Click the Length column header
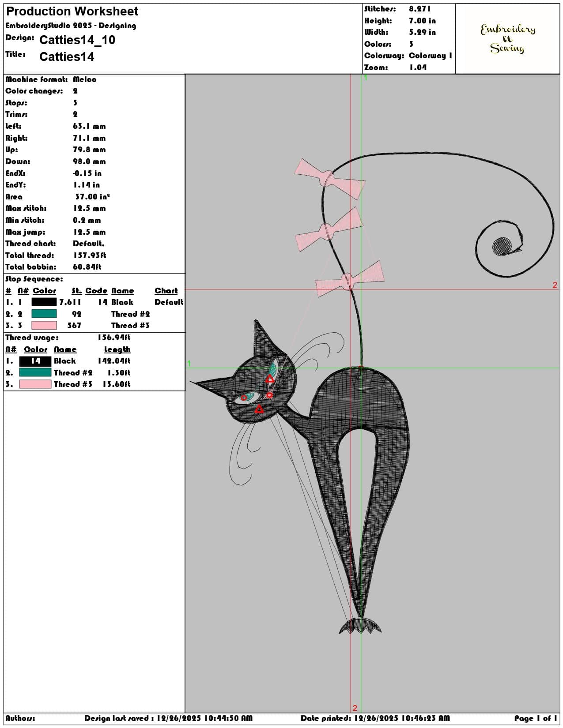The height and width of the screenshot is (728, 563). tap(117, 349)
